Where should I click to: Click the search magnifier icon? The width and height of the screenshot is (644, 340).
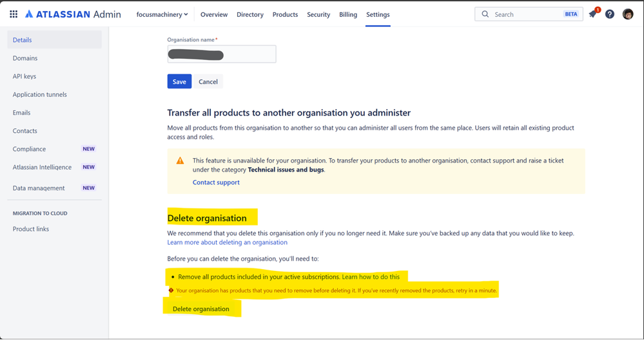[x=485, y=14]
